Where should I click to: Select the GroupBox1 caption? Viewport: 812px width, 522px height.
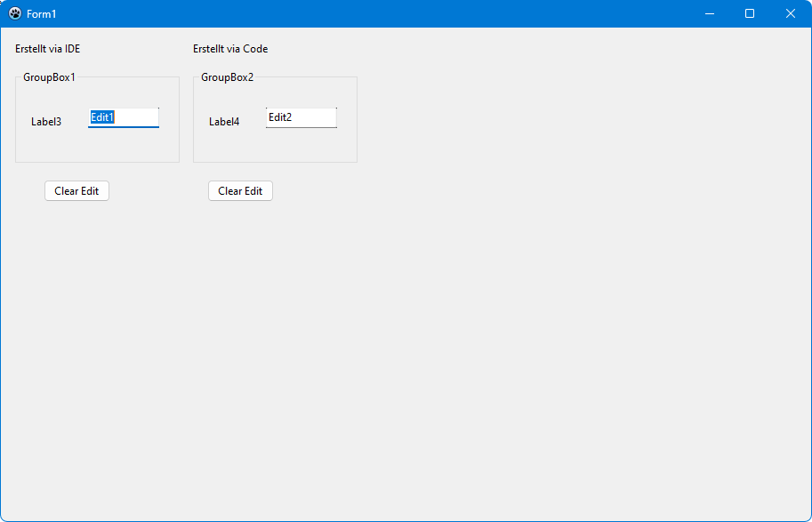pyautogui.click(x=49, y=77)
